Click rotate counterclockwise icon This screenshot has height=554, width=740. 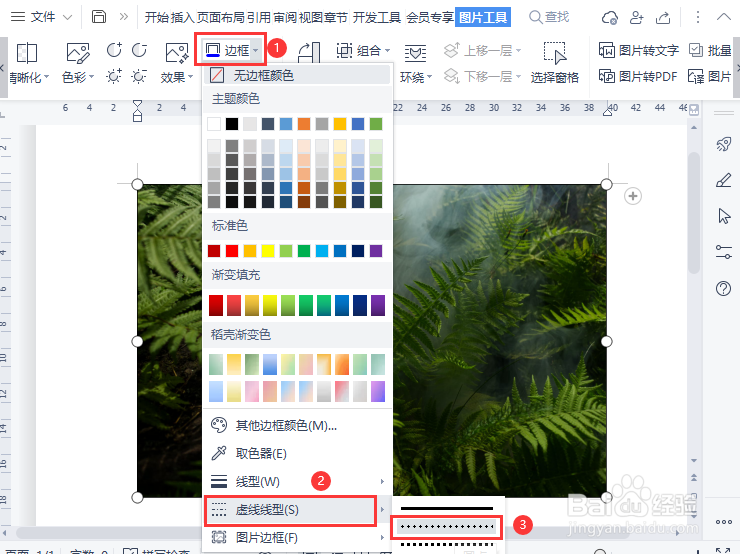tap(139, 50)
